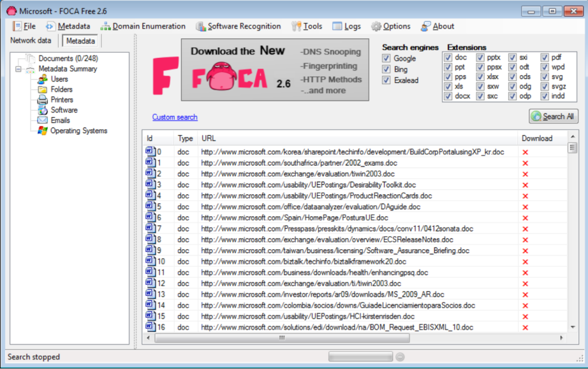Click the red X for the BOM_Request_EBISXML_10.doc row
This screenshot has height=369, width=588.
[525, 328]
